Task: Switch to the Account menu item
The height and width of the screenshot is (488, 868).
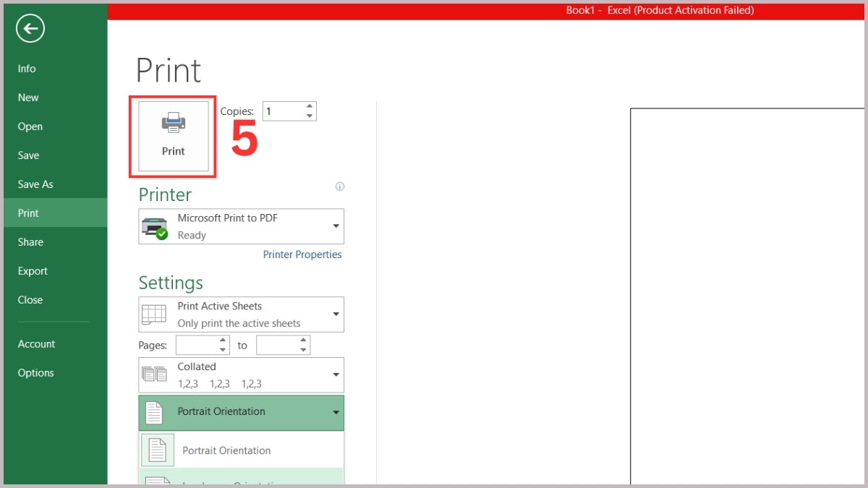Action: (36, 343)
